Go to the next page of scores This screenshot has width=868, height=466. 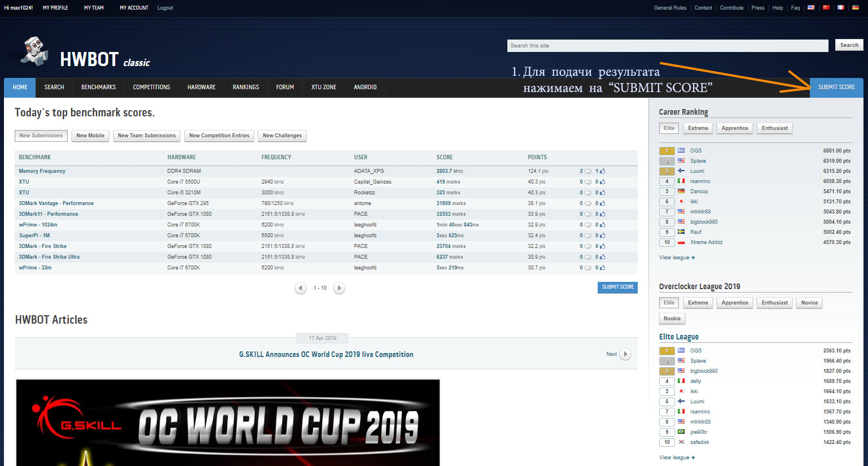click(x=339, y=288)
